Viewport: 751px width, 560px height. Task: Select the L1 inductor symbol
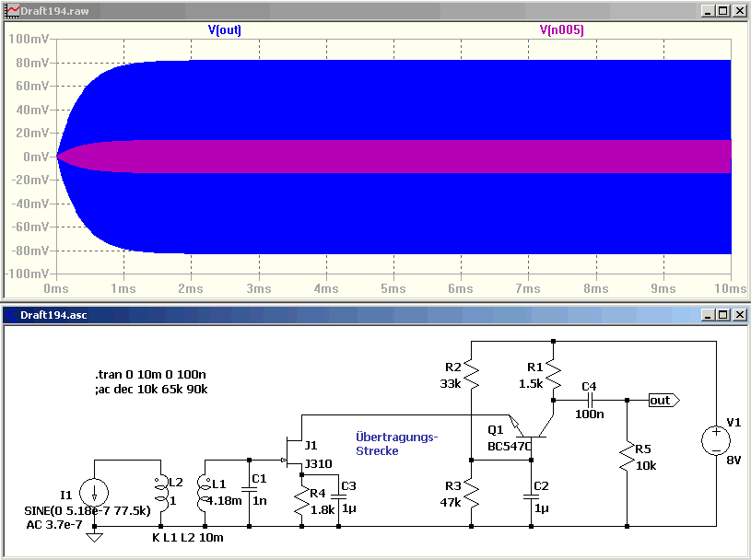pyautogui.click(x=205, y=493)
